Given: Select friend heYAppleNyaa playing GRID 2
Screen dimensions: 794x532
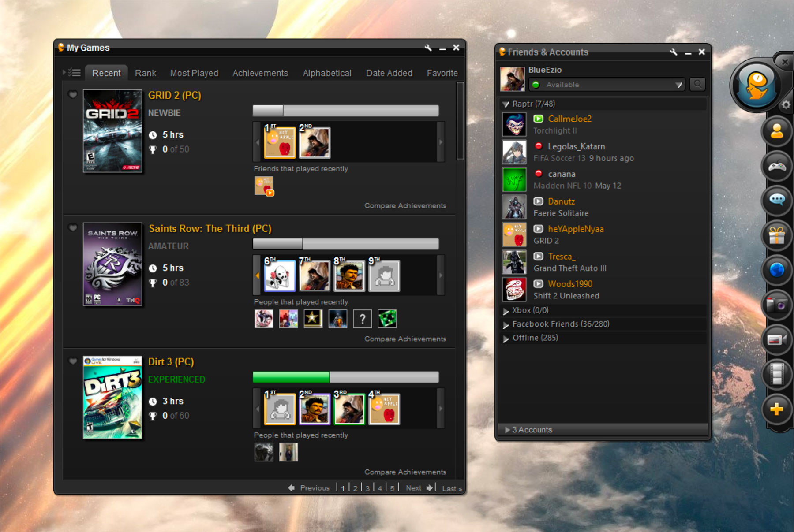Looking at the screenshot, I should 603,234.
